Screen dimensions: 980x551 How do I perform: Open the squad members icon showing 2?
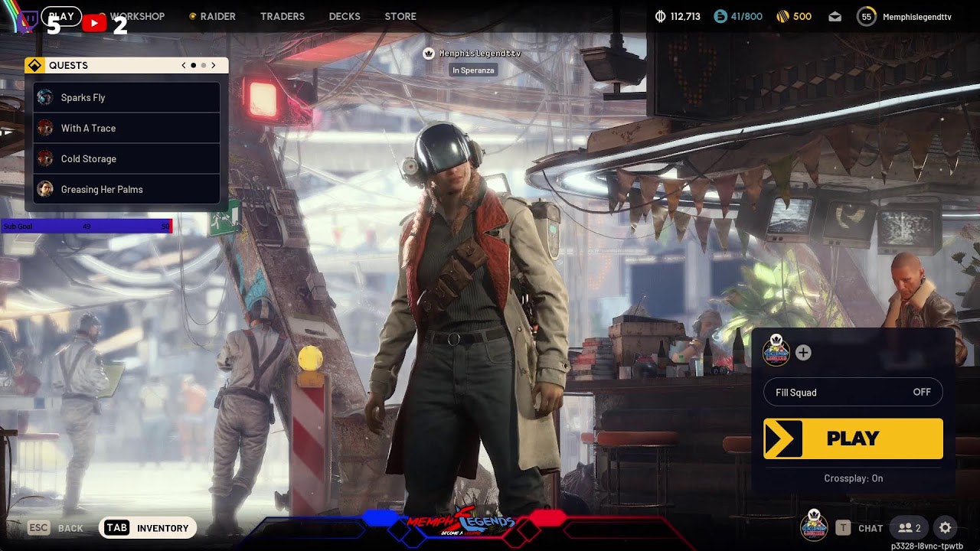(910, 528)
